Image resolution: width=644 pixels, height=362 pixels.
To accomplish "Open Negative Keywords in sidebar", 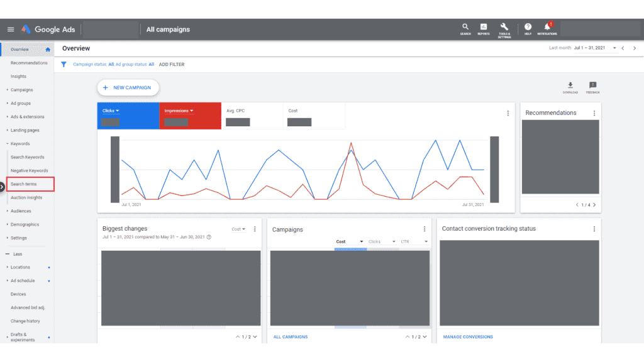I will pyautogui.click(x=29, y=171).
